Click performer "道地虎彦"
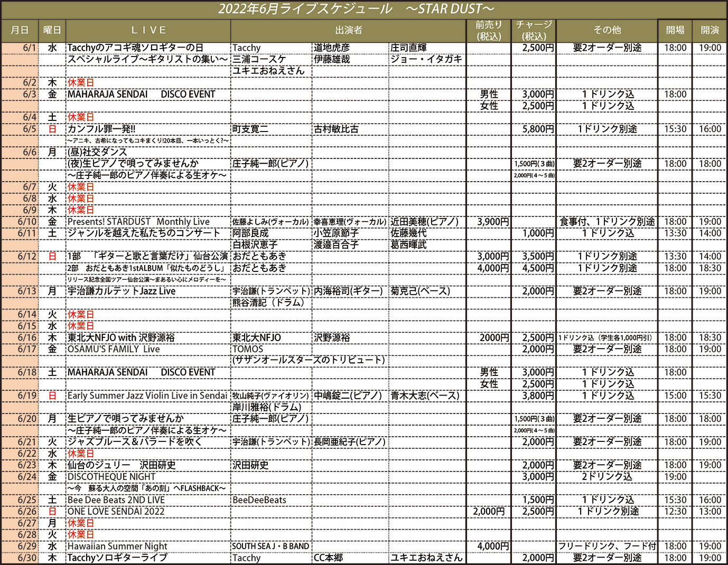This screenshot has width=728, height=565. (x=332, y=48)
